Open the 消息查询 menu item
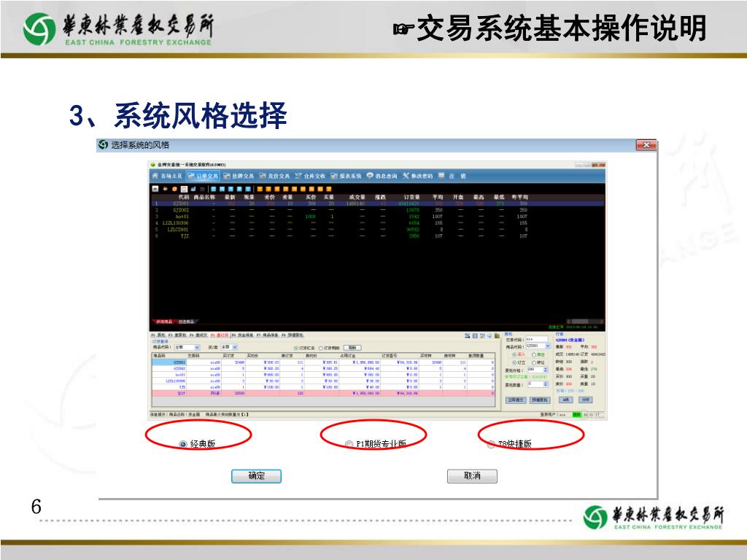This screenshot has width=747, height=560. [382, 176]
